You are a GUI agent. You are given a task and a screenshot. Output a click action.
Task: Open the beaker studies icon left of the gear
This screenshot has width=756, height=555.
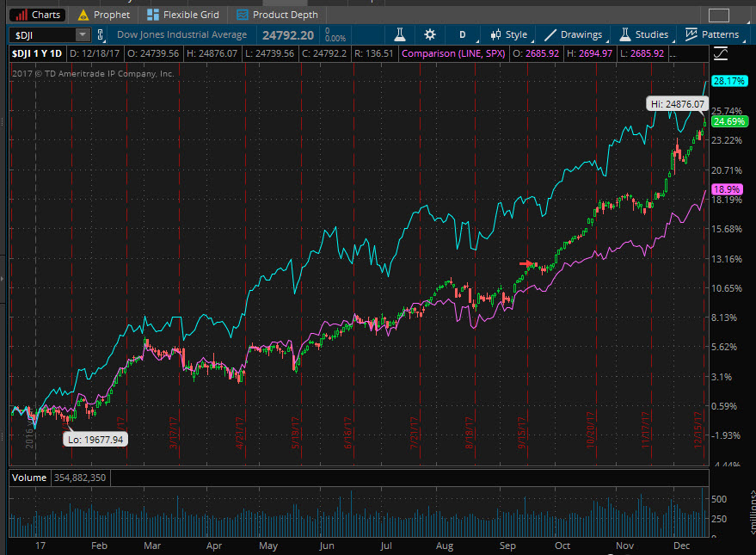pos(400,34)
